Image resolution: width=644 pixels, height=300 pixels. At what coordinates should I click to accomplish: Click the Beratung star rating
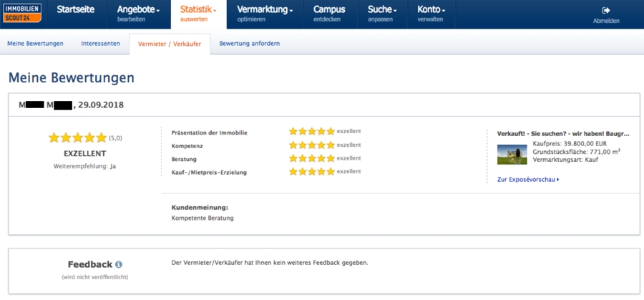pyautogui.click(x=312, y=158)
